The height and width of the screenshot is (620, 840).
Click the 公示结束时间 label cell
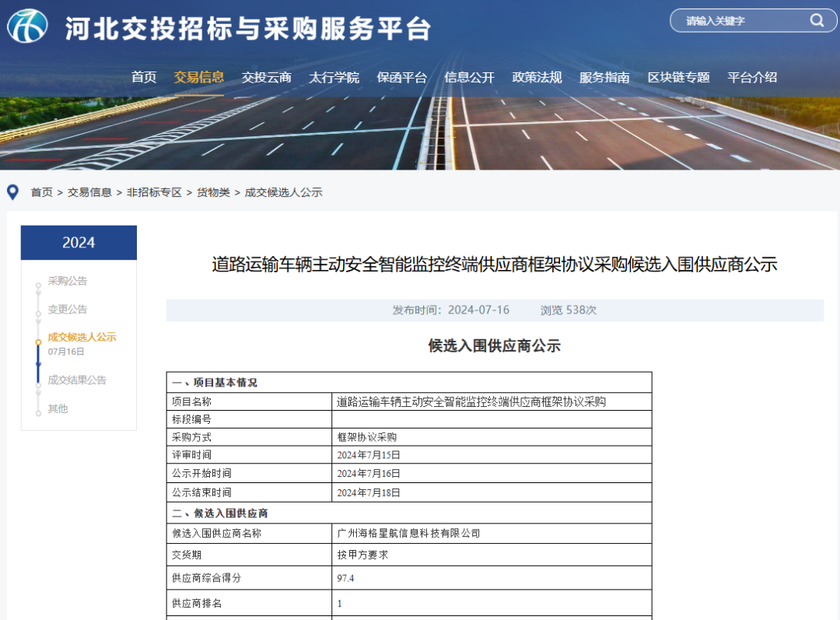249,492
